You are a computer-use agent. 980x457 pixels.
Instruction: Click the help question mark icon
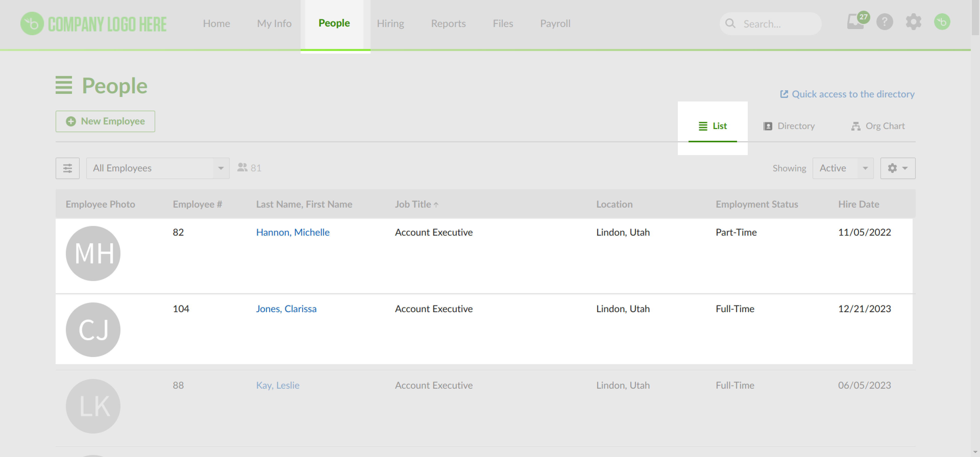point(885,22)
